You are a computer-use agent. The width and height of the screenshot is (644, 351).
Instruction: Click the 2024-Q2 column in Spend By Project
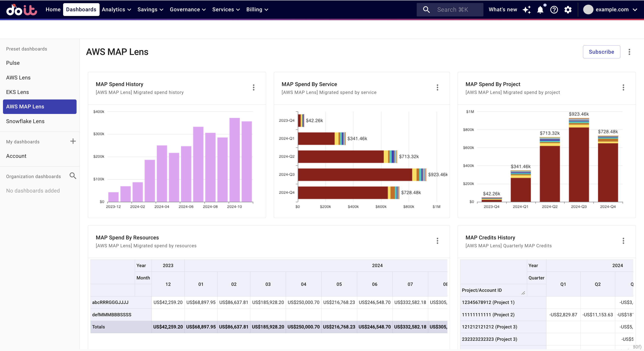tap(550, 170)
